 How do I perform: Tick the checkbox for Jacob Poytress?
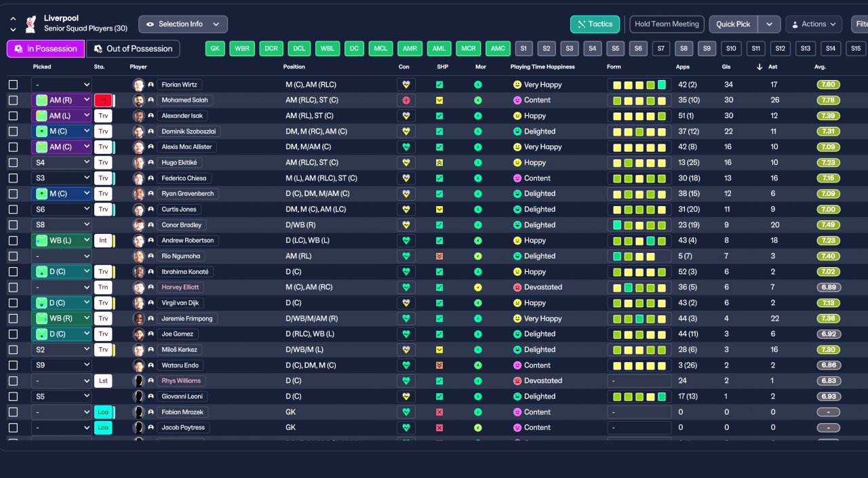tap(13, 428)
